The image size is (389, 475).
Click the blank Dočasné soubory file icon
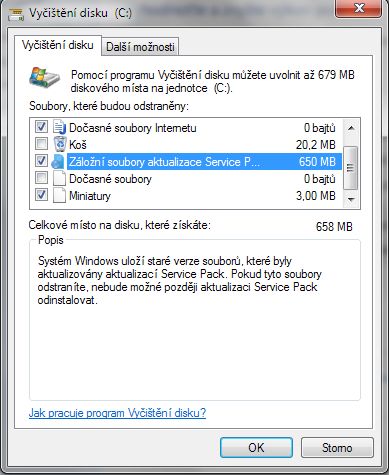pyautogui.click(x=60, y=179)
